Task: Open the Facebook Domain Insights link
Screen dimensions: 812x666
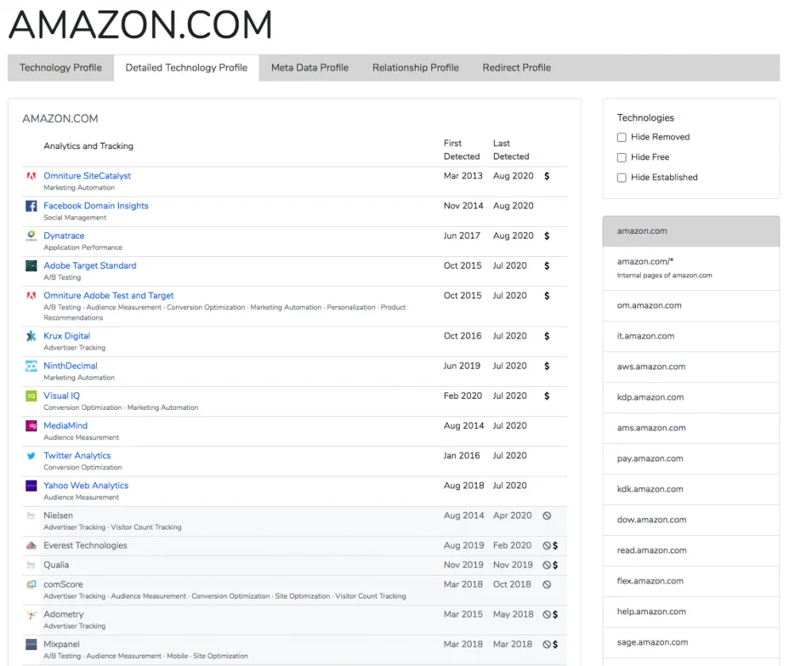Action: [x=96, y=205]
